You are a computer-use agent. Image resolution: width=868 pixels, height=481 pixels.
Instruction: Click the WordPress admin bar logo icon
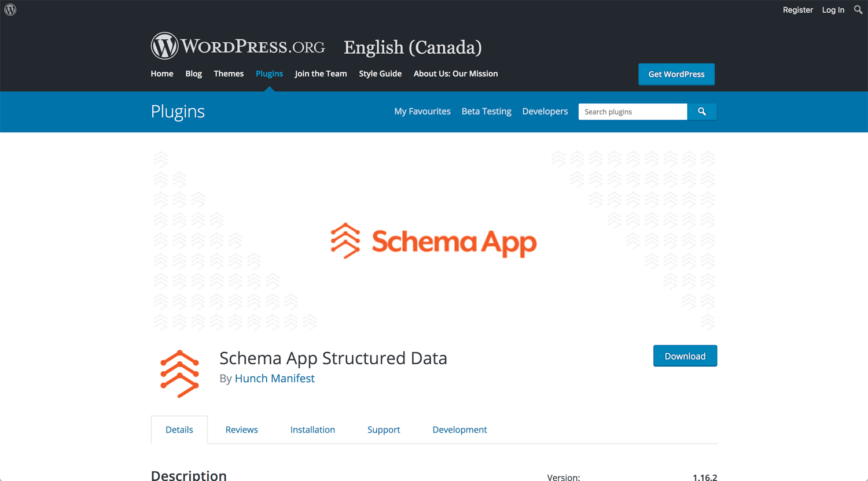coord(10,10)
